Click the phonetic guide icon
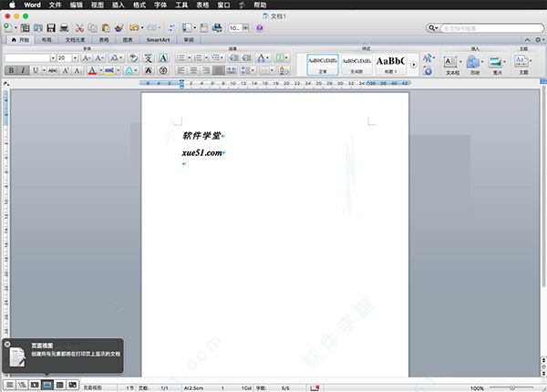547x392 pixels. [x=149, y=58]
